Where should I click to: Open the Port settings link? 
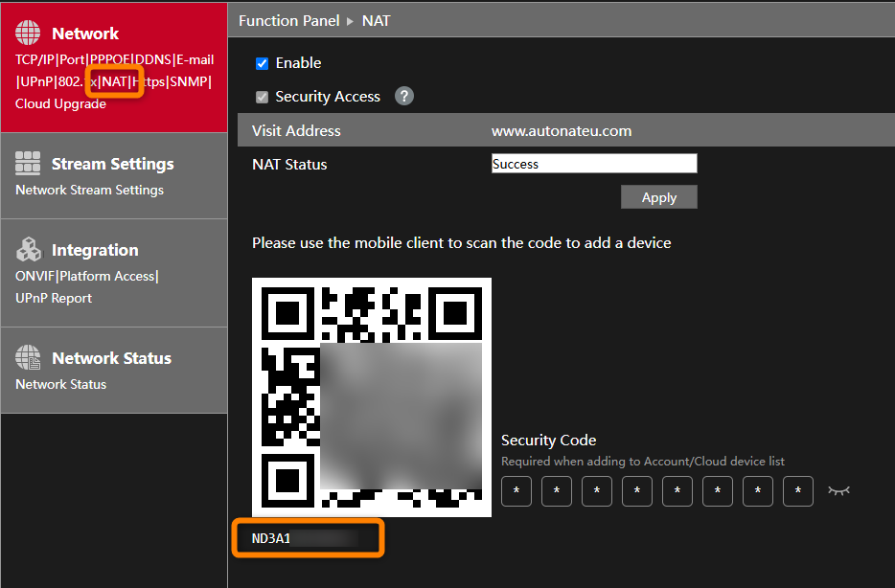[x=72, y=60]
